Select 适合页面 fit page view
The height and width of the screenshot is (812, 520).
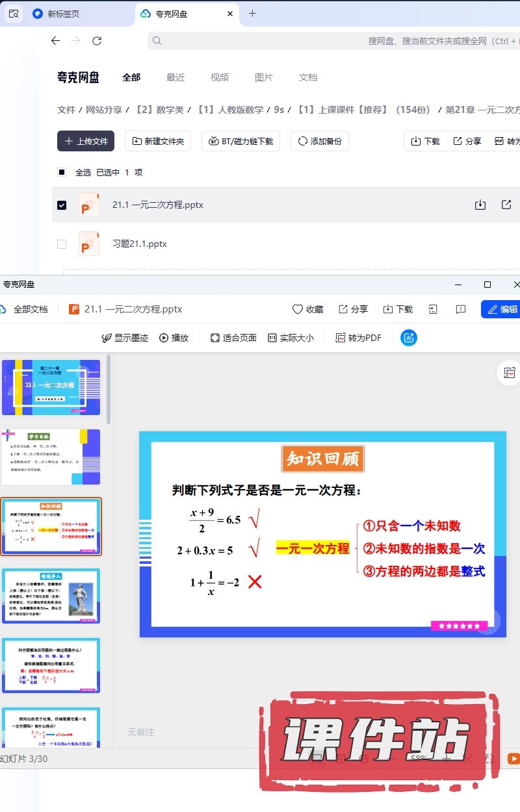pyautogui.click(x=233, y=338)
